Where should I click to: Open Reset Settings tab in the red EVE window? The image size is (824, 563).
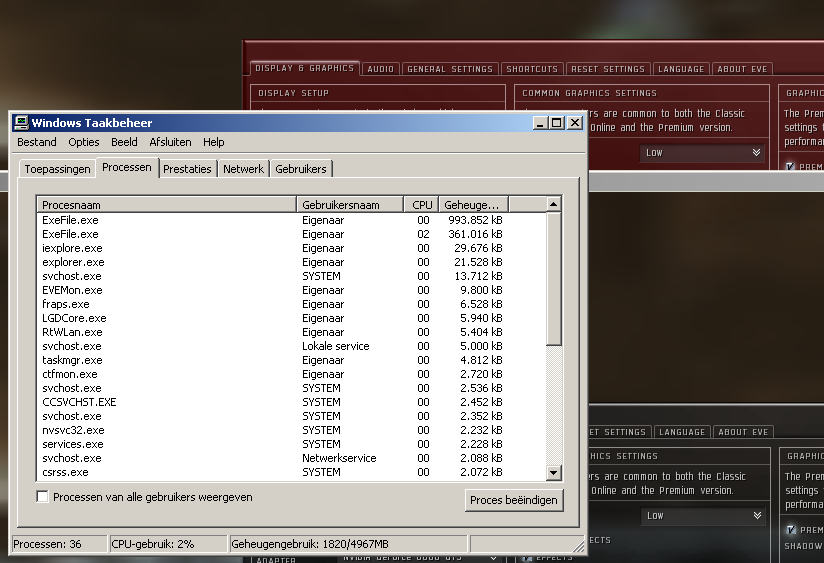[608, 69]
